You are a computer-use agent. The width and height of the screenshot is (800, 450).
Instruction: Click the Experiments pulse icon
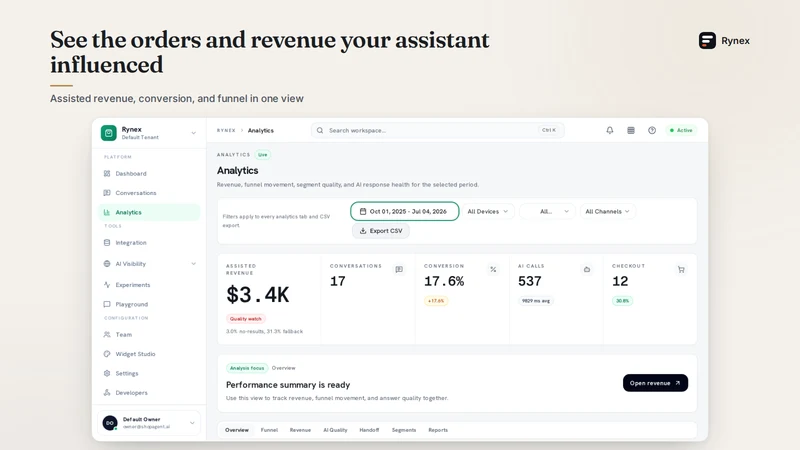(107, 285)
